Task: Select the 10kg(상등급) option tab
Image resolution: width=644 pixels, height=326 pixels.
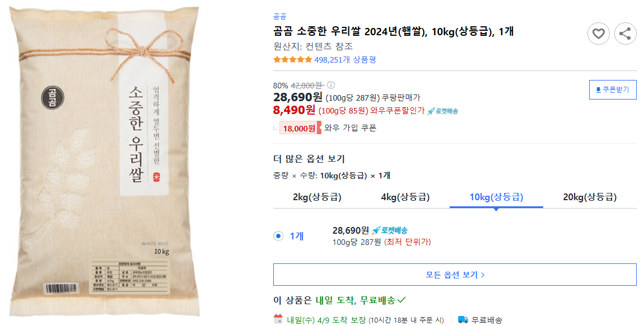Action: point(496,197)
